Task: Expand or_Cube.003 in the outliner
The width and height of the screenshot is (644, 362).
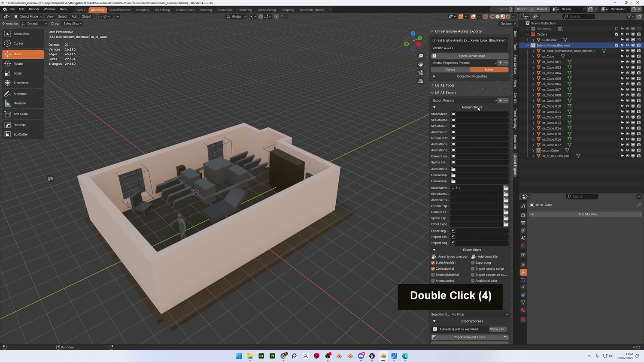Action: (533, 68)
